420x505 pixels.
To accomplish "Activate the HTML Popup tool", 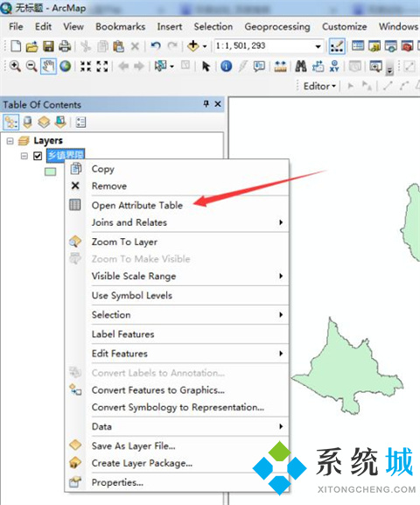I will 259,67.
